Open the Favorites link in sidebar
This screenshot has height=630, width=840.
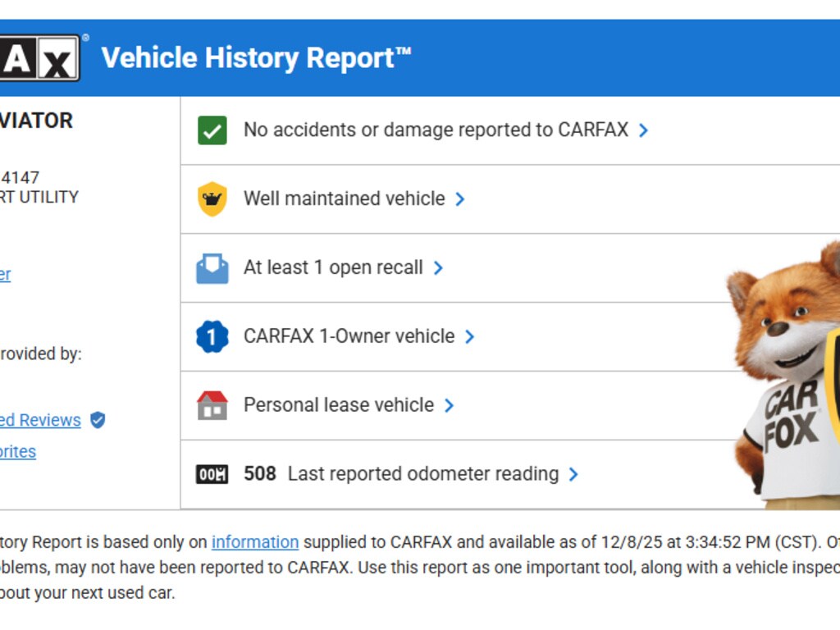18,451
